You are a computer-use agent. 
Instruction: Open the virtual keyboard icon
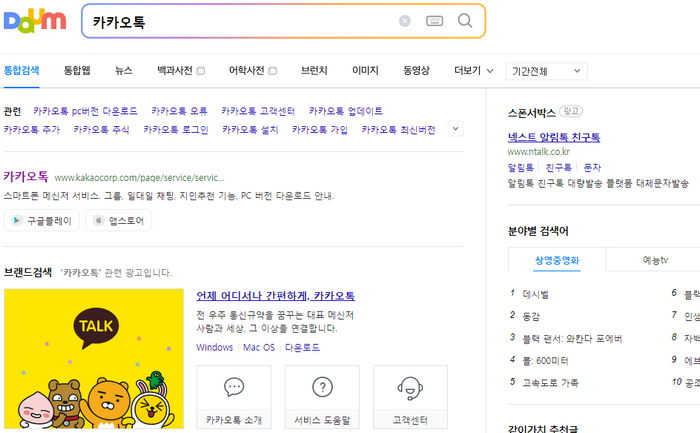tap(434, 21)
